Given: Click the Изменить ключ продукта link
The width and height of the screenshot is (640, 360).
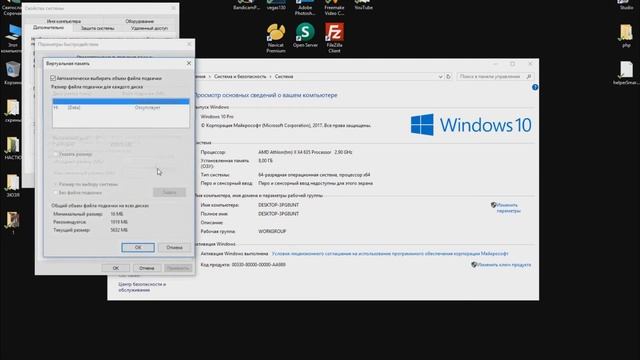Looking at the screenshot, I should [504, 265].
